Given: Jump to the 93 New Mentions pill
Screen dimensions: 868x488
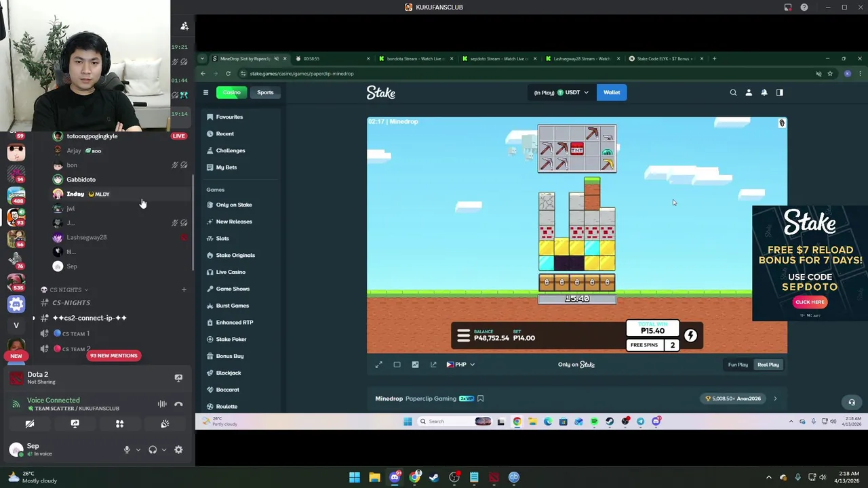Looking at the screenshot, I should (113, 355).
